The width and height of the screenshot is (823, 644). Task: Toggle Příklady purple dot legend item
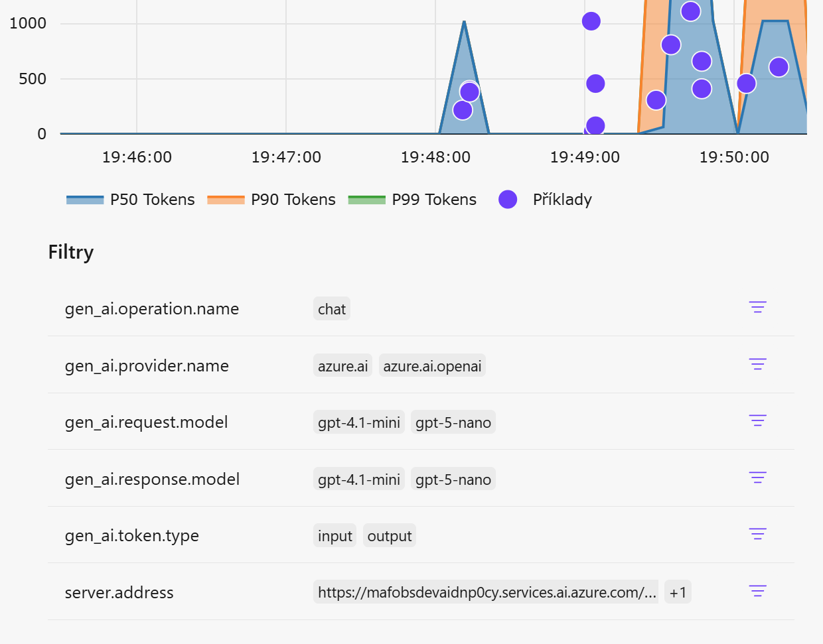545,200
